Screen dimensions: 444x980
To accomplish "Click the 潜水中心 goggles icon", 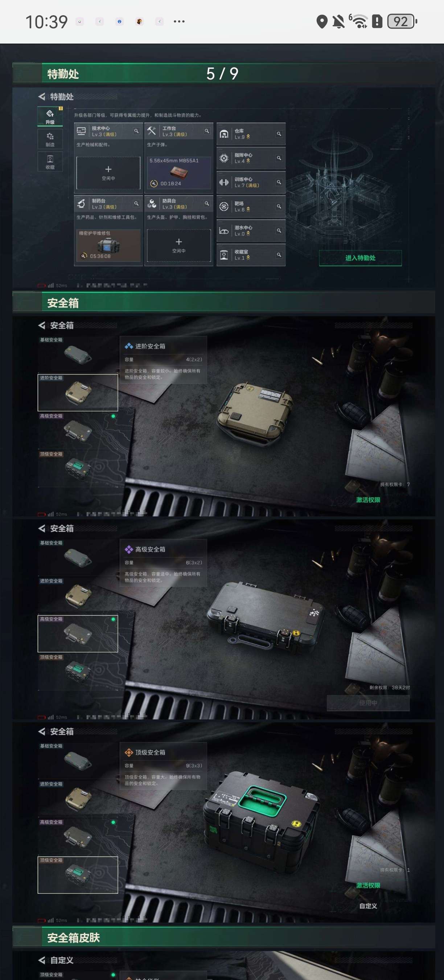I will pyautogui.click(x=224, y=230).
